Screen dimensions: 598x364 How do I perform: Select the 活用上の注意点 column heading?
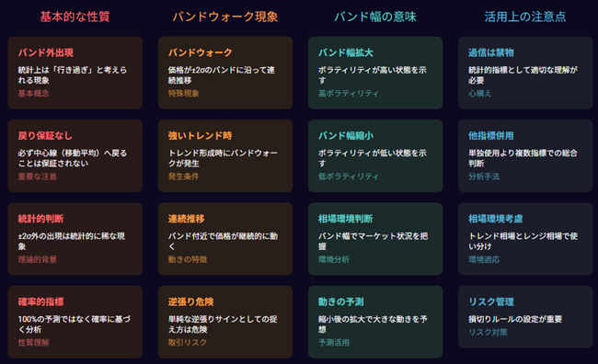(525, 17)
